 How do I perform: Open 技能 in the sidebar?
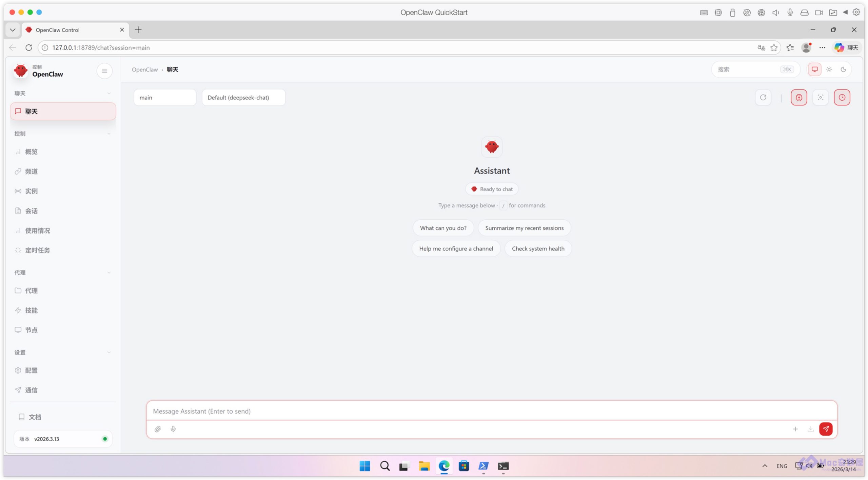click(31, 310)
